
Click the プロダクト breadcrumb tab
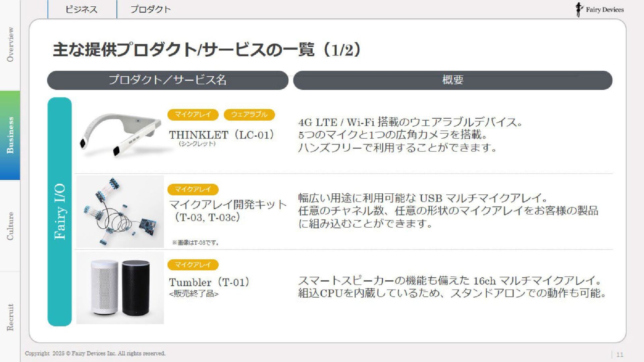tap(151, 9)
